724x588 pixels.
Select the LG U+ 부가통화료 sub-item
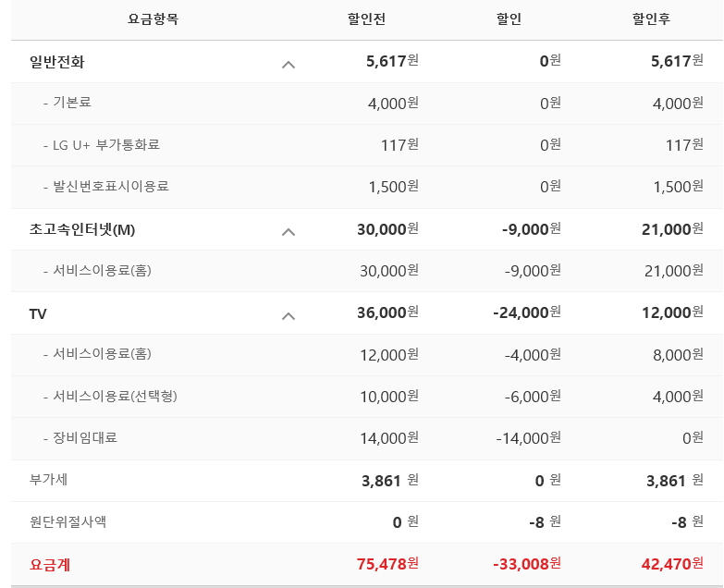(106, 145)
